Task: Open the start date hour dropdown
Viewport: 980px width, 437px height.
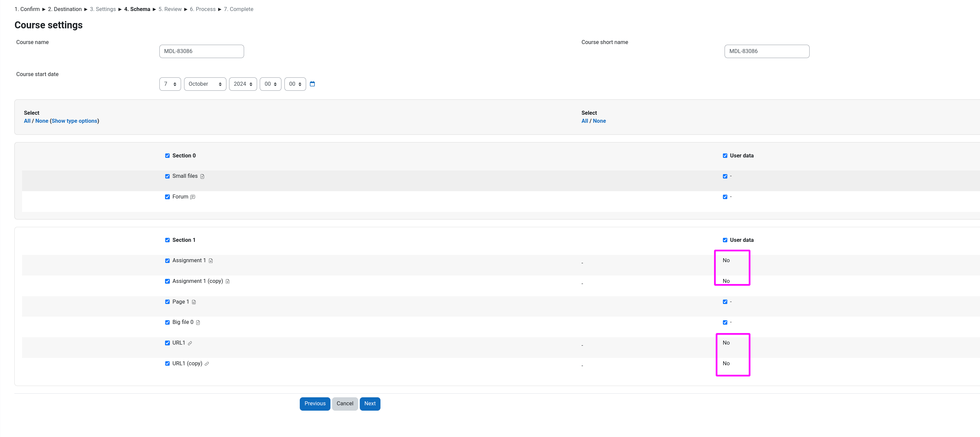Action: tap(270, 84)
